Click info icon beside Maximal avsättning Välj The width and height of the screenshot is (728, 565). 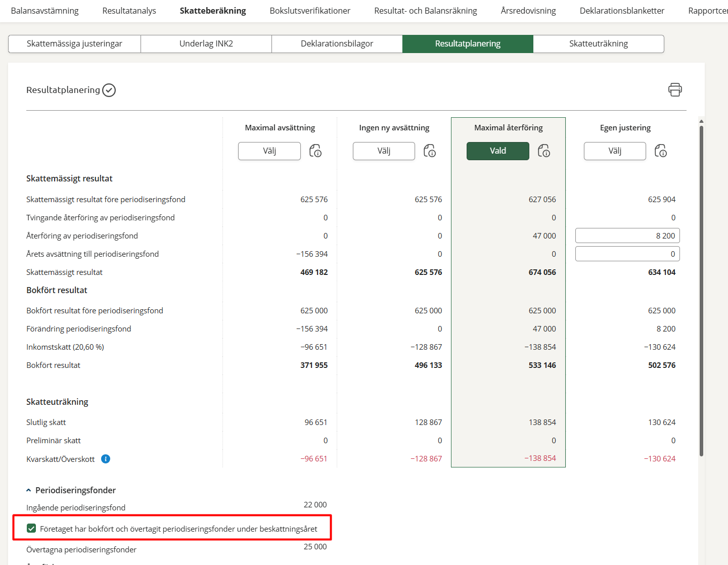click(315, 151)
